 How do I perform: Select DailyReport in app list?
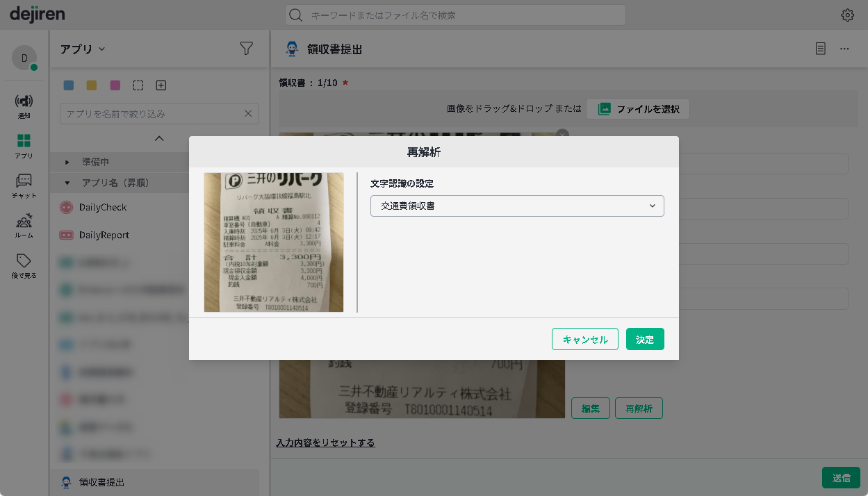(104, 235)
